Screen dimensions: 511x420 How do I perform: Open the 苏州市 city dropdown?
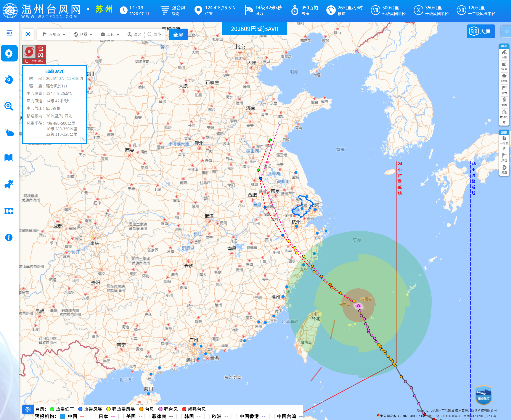[54, 34]
